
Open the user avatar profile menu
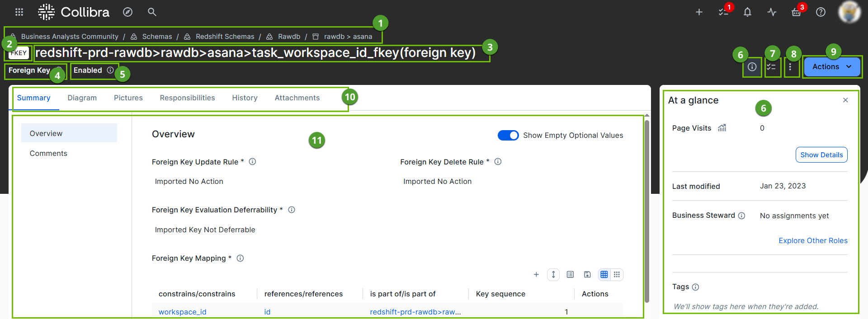849,12
